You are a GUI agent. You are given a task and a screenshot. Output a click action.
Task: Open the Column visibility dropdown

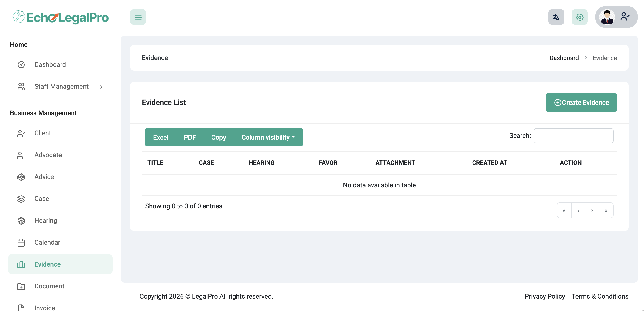click(x=268, y=137)
